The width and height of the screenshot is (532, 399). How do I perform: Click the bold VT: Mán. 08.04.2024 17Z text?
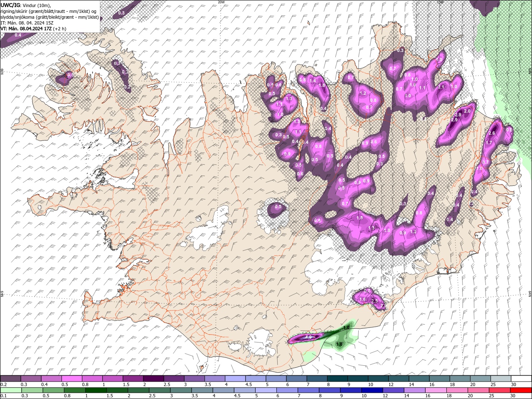tap(27, 29)
